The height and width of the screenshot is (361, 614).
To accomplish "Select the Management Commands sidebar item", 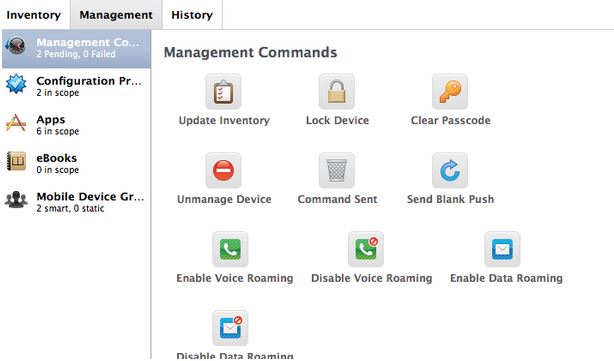I will click(x=76, y=48).
